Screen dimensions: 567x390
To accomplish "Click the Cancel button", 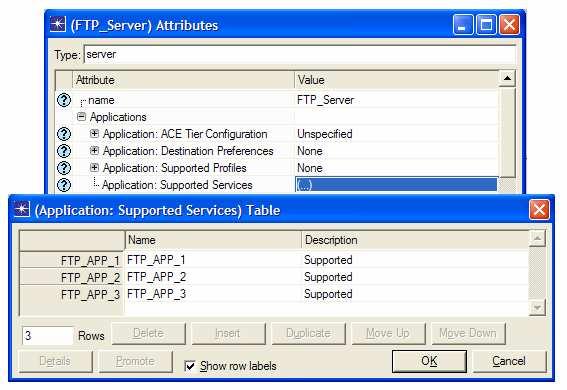I will pyautogui.click(x=509, y=361).
